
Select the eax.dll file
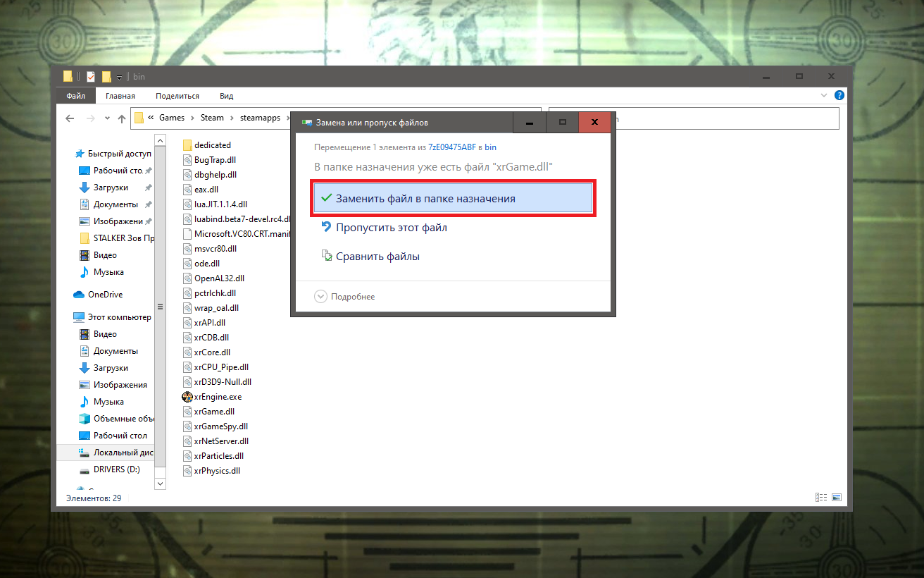tap(201, 190)
